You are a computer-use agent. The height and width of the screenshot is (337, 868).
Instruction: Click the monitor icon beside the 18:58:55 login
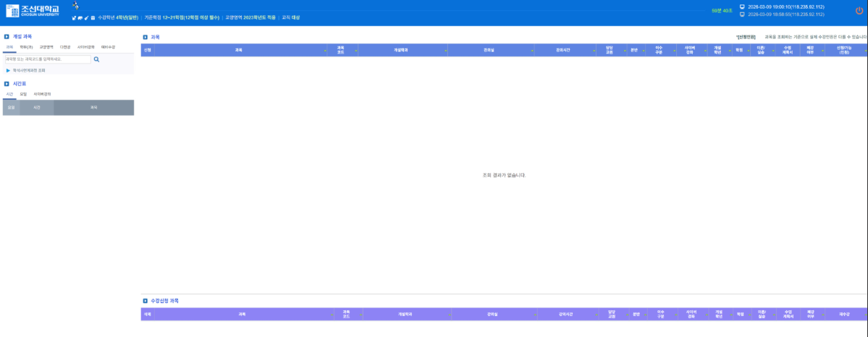point(742,14)
